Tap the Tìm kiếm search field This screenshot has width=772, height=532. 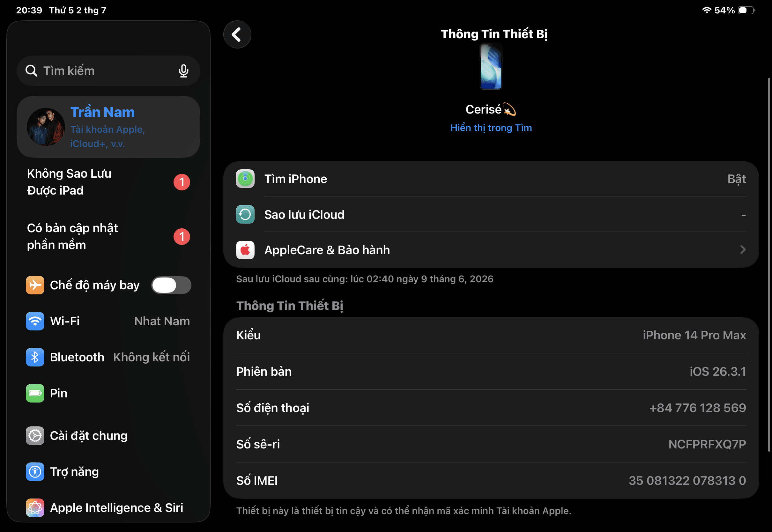coord(108,71)
